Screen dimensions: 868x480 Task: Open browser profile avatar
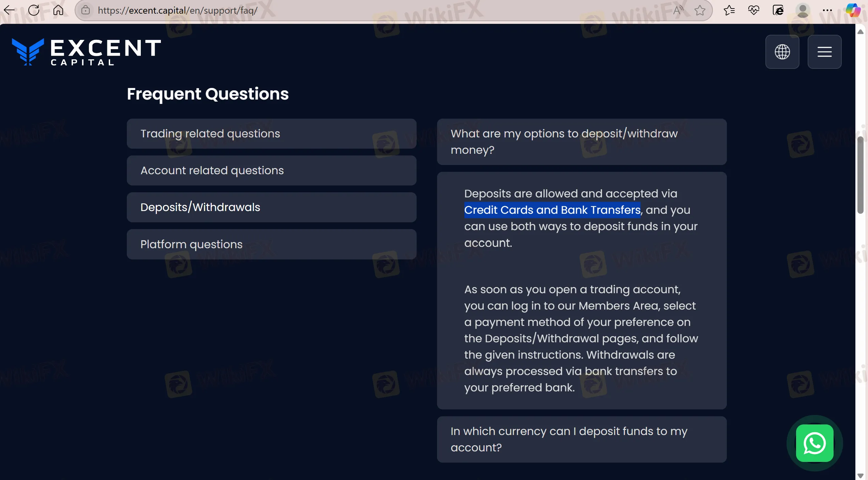803,10
